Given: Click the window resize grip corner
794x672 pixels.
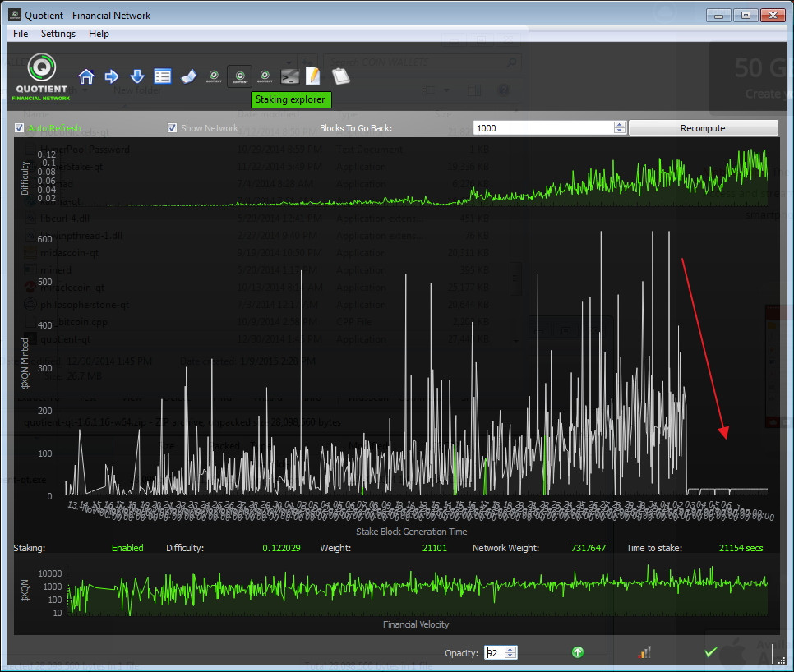Looking at the screenshot, I should [781, 660].
